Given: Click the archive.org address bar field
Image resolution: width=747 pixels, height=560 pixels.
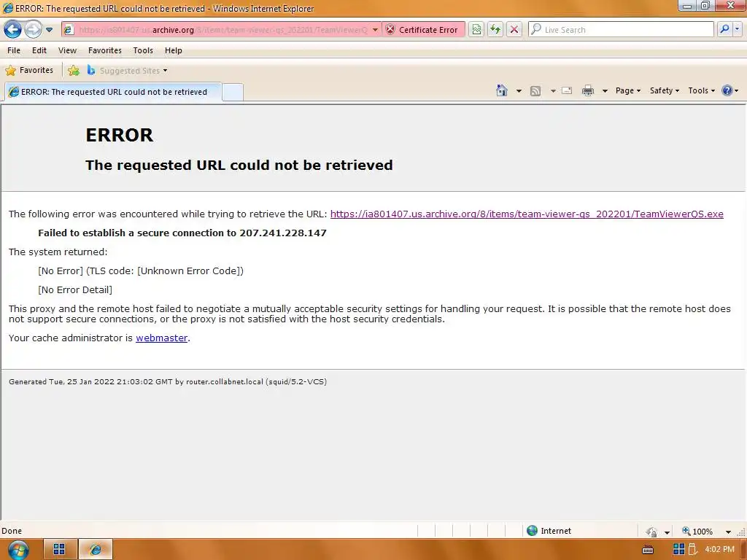Looking at the screenshot, I should click(x=223, y=30).
